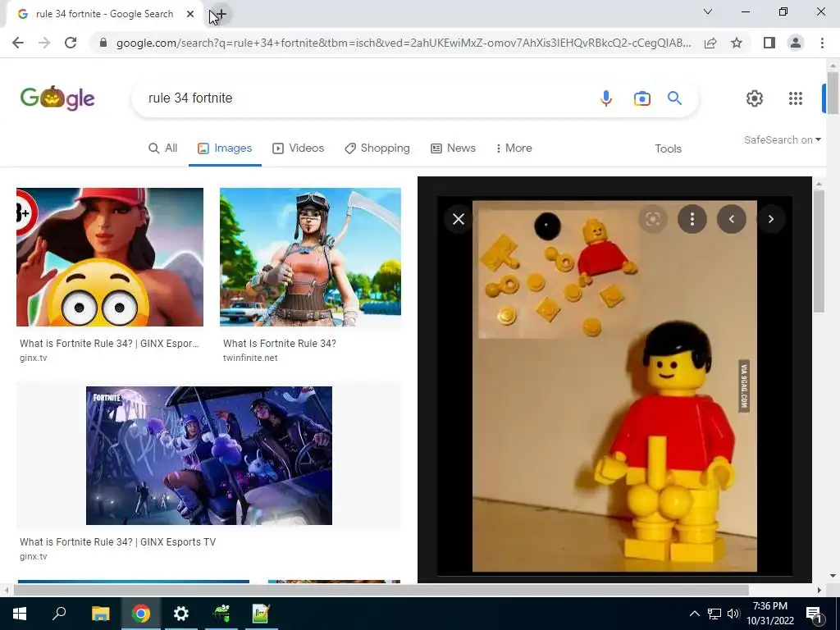Expand the tab search chevron
The image size is (840, 630).
pos(708,11)
